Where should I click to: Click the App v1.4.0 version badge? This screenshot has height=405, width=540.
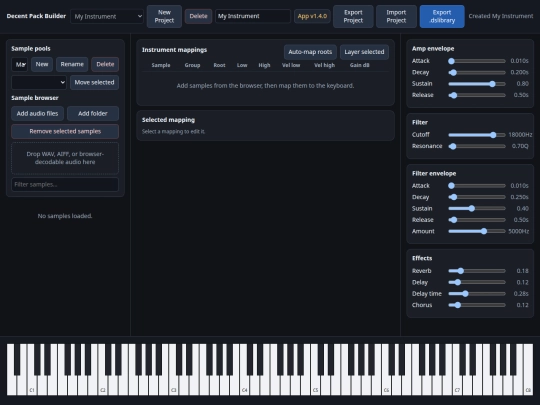pyautogui.click(x=312, y=16)
